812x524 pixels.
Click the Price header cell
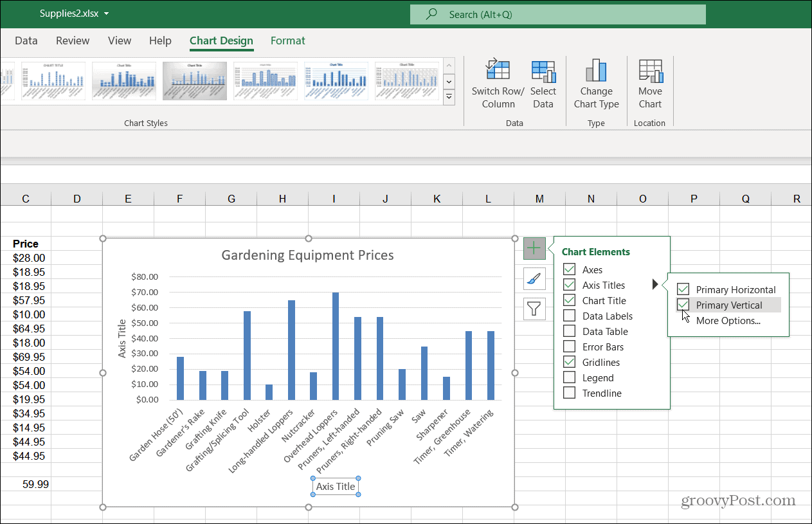coord(26,244)
